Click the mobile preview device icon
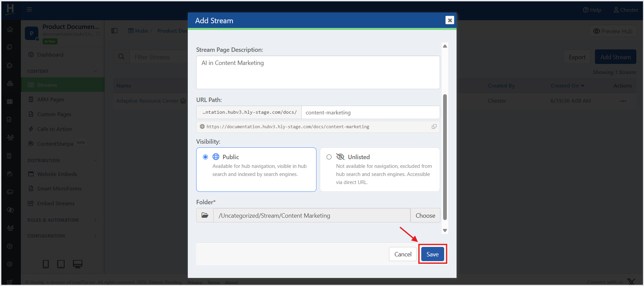 (x=46, y=264)
